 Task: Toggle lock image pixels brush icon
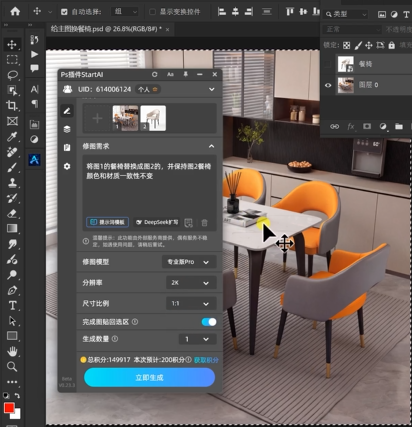pos(358,45)
